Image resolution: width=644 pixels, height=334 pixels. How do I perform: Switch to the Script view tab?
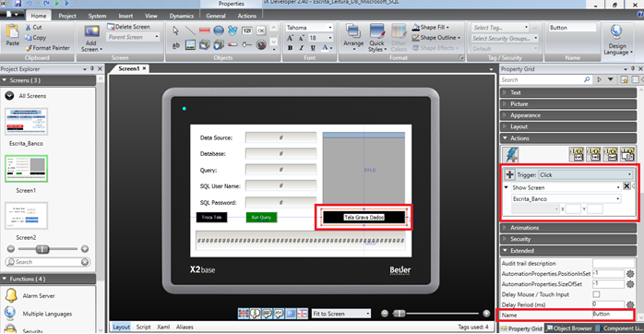(143, 327)
